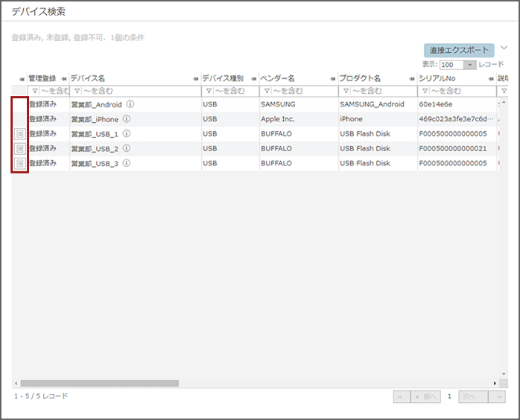This screenshot has width=520, height=420.
Task: Click the info icon next to 営業部_iPhone
Action: [127, 119]
